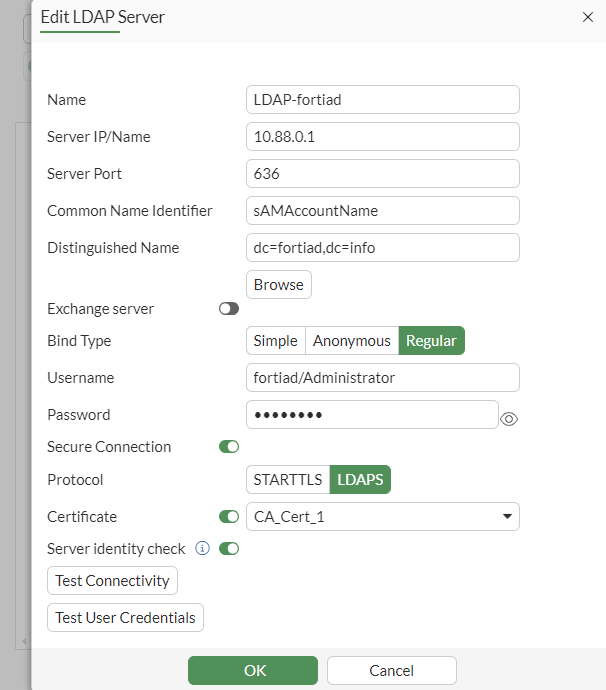Viewport: 606px width, 690px height.
Task: Choose Anonymous bind type
Action: (351, 341)
